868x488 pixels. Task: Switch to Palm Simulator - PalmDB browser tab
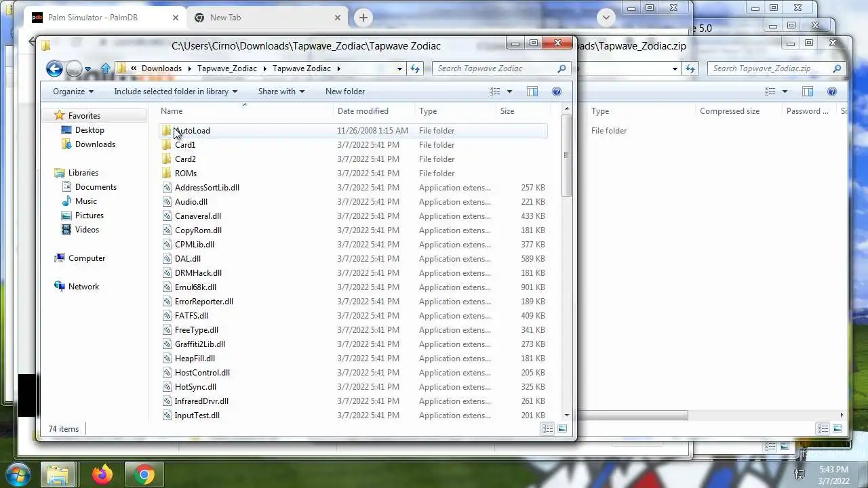pyautogui.click(x=104, y=18)
